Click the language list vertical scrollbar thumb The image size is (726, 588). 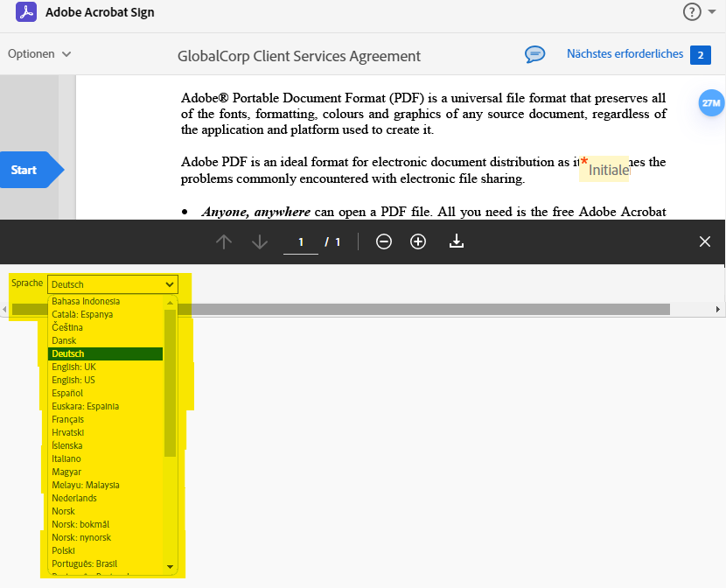point(170,383)
